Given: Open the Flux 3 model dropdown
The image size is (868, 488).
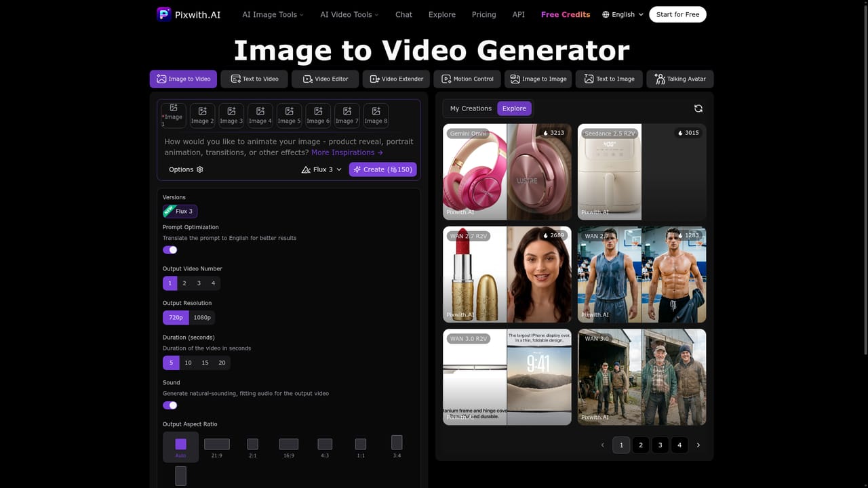Looking at the screenshot, I should [321, 169].
